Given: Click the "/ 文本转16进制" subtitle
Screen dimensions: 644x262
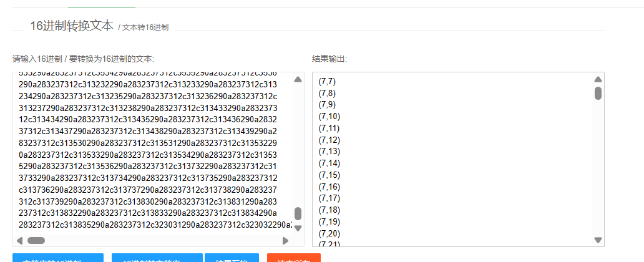Looking at the screenshot, I should tap(144, 27).
